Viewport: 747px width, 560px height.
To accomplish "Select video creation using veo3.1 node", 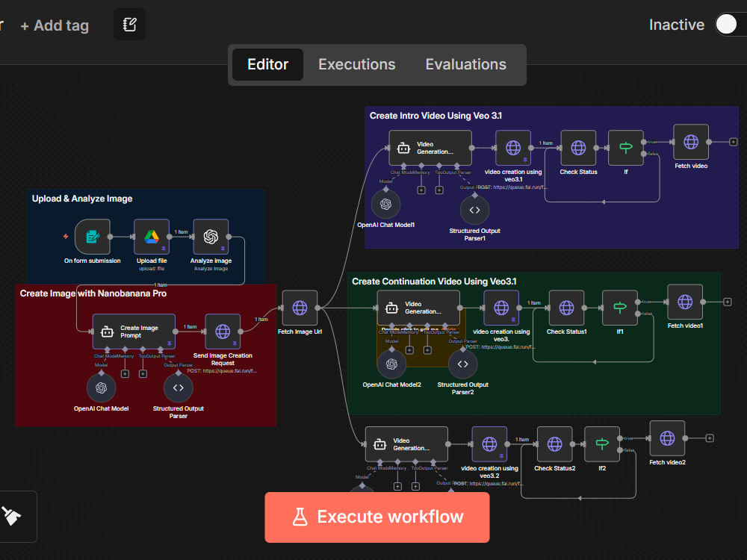I will (x=513, y=148).
